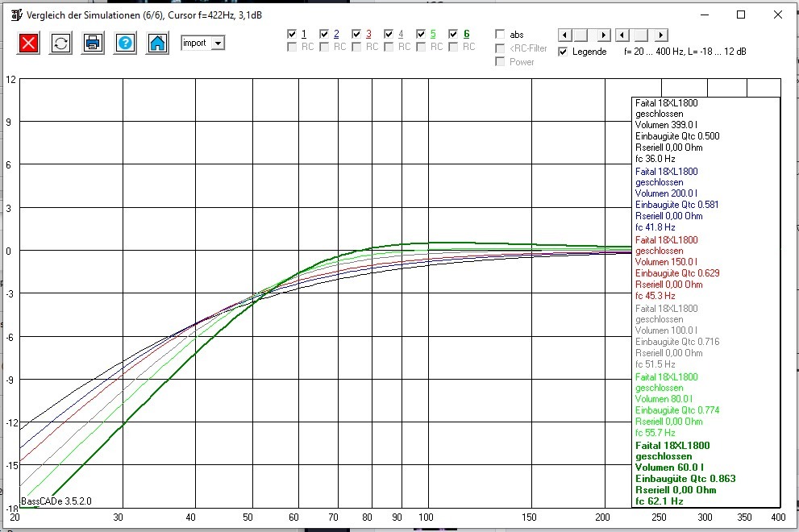Click legend text 'Einbaugüte Qtc 0.500'
Viewport: 799px width, 532px height.
pos(677,136)
